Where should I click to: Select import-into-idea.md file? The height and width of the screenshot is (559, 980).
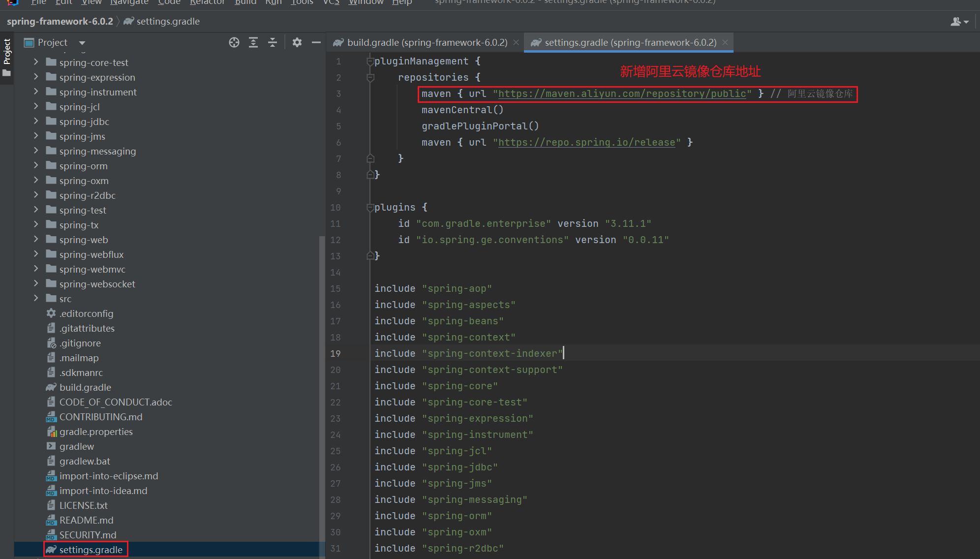[103, 491]
